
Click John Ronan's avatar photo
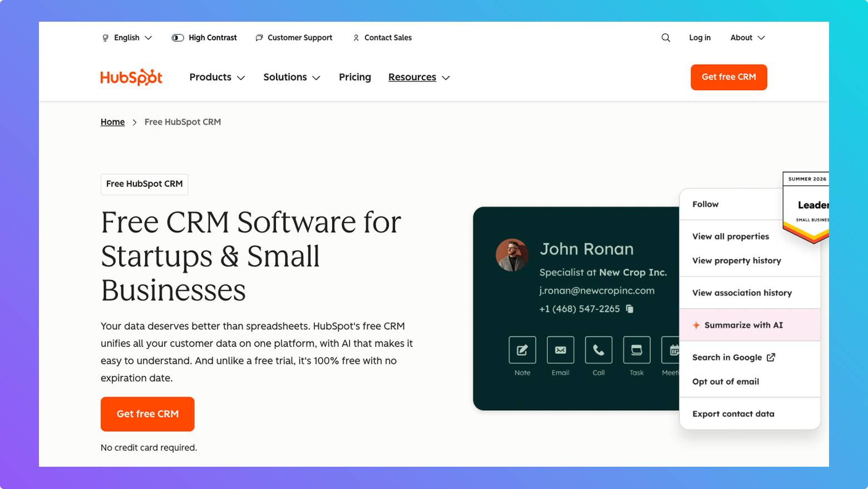tap(512, 255)
